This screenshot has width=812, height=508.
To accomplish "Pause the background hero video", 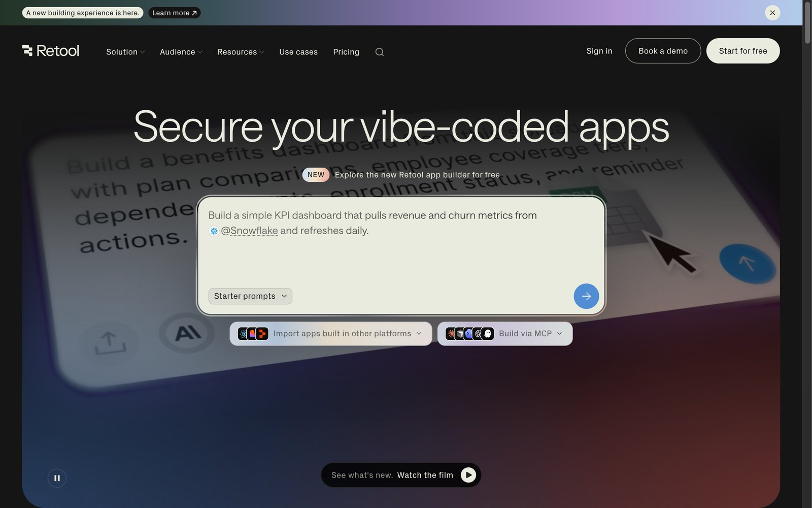I will pyautogui.click(x=57, y=478).
